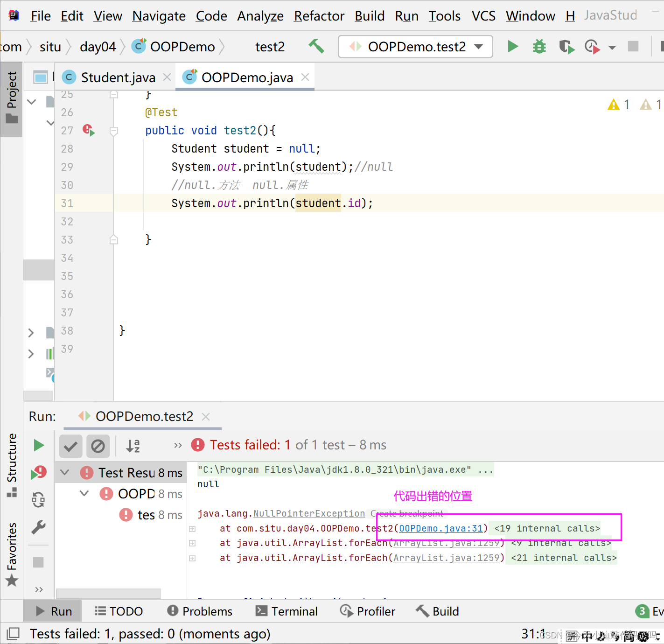
Task: Open the File menu
Action: [41, 16]
